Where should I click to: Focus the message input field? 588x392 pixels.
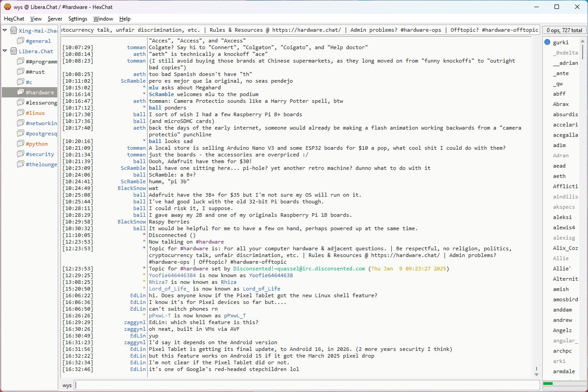306,385
